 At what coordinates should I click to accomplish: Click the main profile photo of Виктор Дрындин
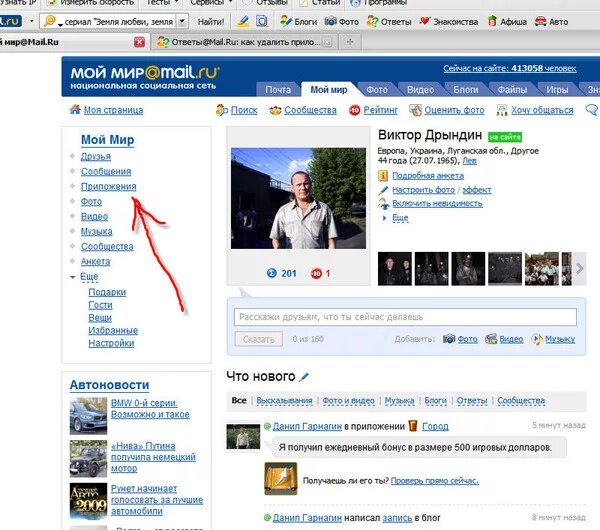pos(298,198)
